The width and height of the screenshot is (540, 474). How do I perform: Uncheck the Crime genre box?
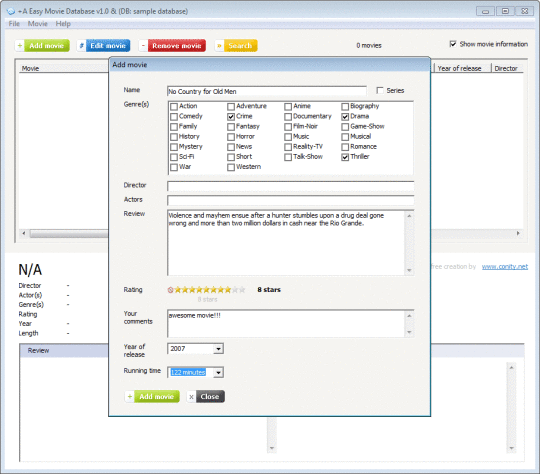click(231, 117)
